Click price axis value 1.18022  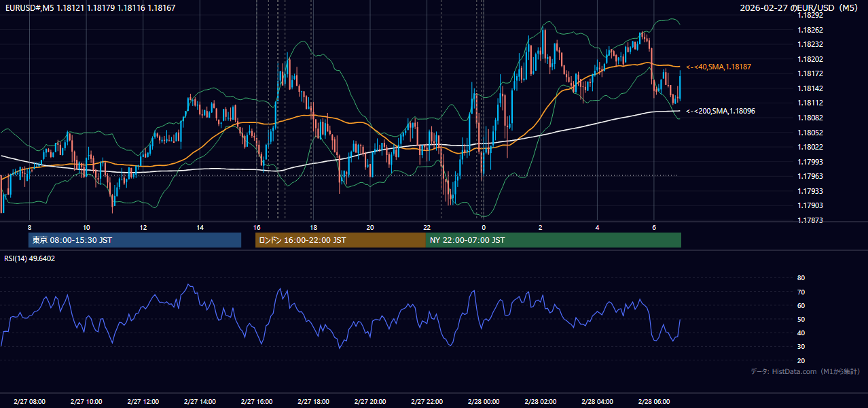(x=810, y=147)
